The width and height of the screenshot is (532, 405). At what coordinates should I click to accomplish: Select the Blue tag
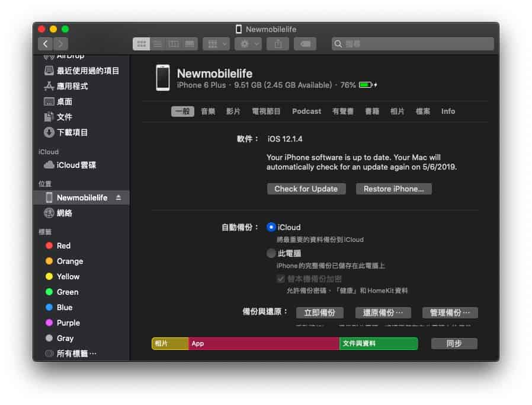59,307
